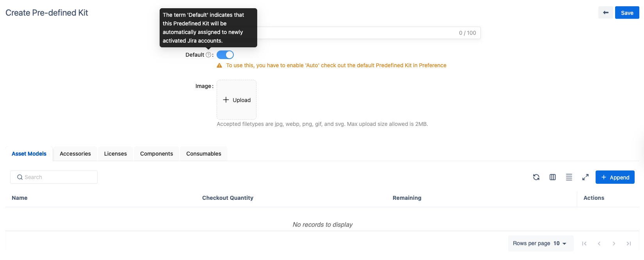Expand table to fullscreen

pos(585,177)
